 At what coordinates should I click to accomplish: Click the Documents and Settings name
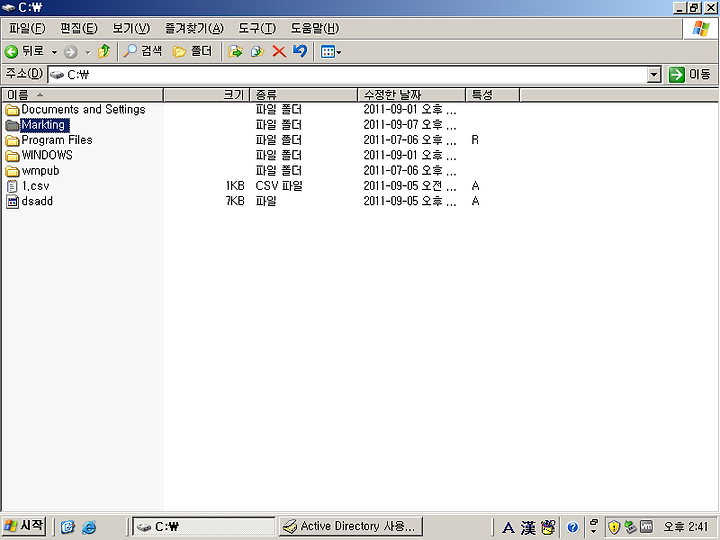(84, 109)
